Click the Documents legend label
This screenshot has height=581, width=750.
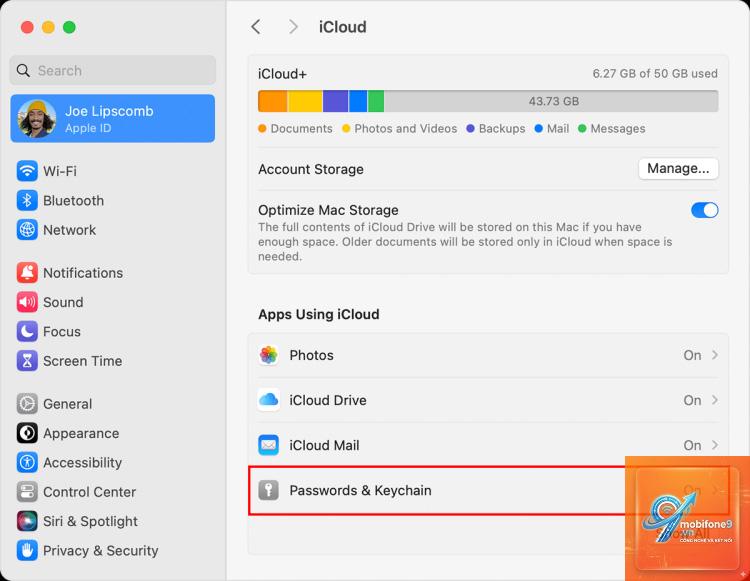301,129
